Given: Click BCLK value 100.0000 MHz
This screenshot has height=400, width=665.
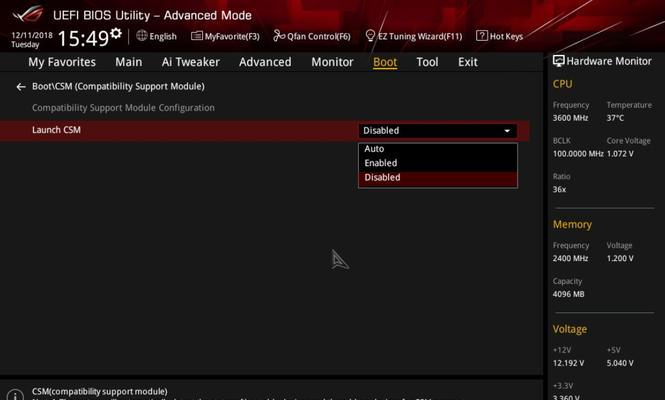Looking at the screenshot, I should pos(578,154).
